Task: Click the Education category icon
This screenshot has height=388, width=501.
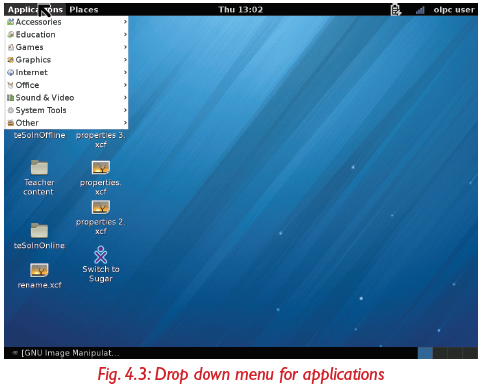Action: click(11, 35)
